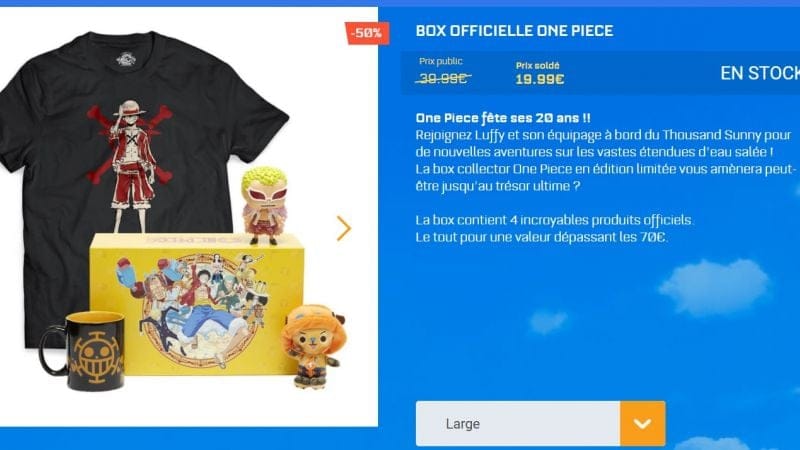Click the Box Officielle One Piece title
Viewport: 800px width, 450px height.
coord(514,31)
